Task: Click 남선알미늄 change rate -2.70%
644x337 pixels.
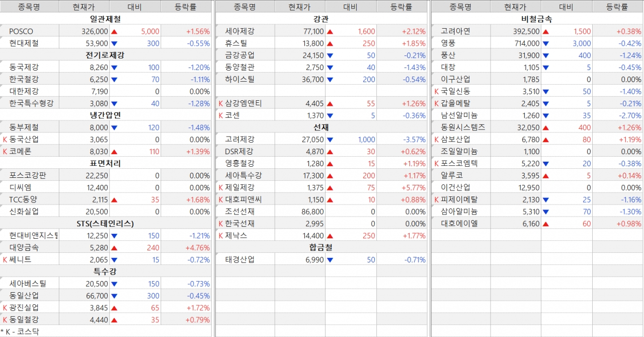Action: (630, 115)
